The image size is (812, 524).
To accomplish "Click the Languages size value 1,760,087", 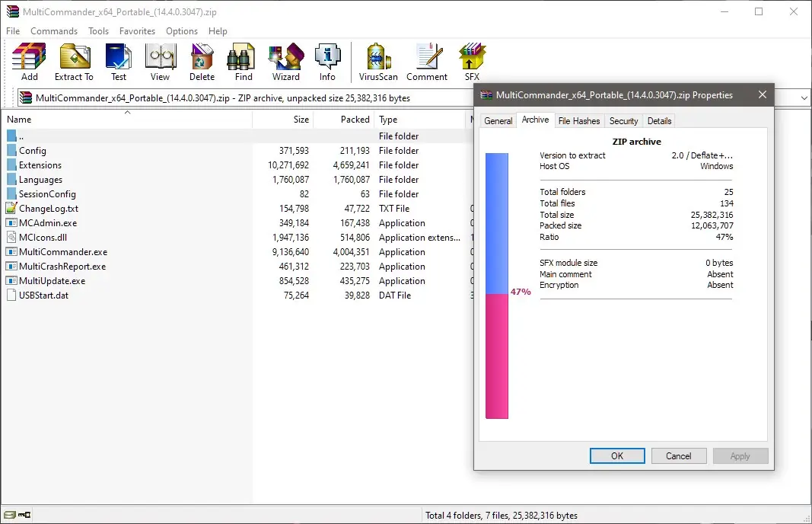I will [x=291, y=179].
